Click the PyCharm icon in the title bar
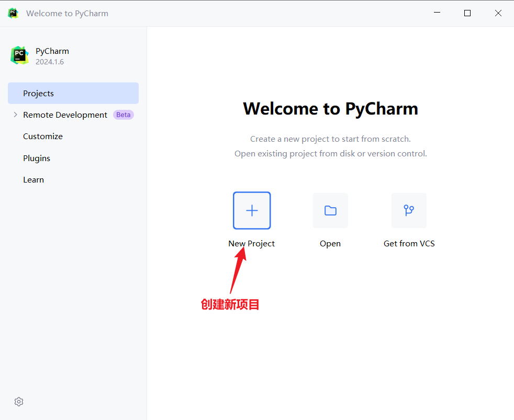 13,13
